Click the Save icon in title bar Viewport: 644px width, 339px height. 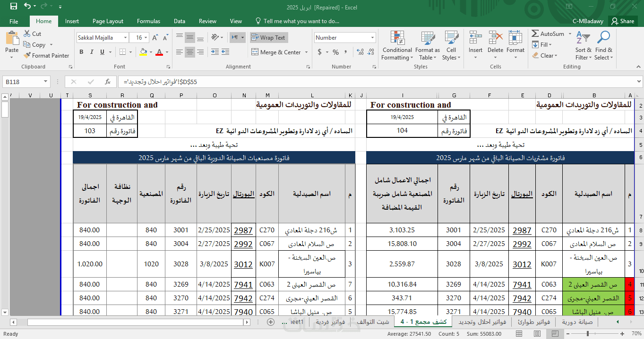click(13, 6)
